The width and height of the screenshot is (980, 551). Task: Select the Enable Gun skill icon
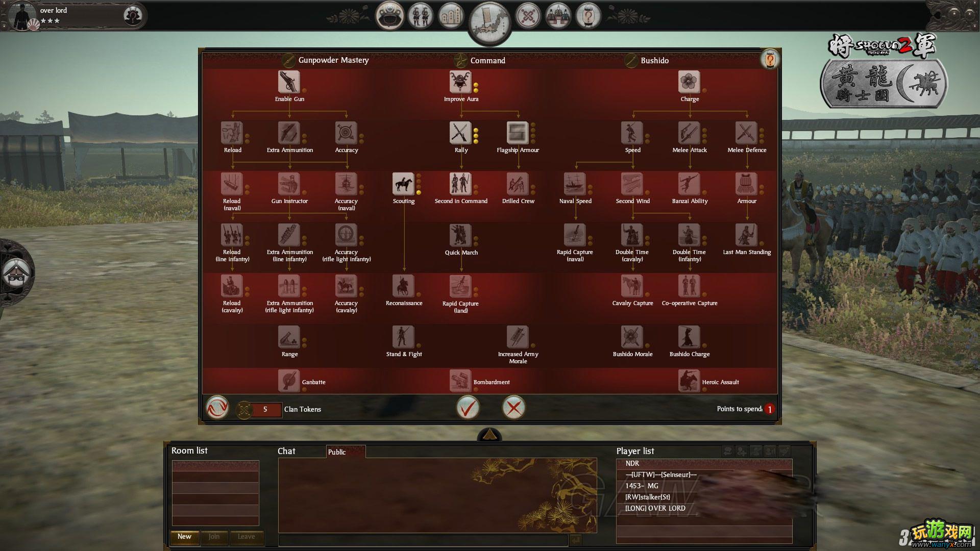pyautogui.click(x=289, y=82)
